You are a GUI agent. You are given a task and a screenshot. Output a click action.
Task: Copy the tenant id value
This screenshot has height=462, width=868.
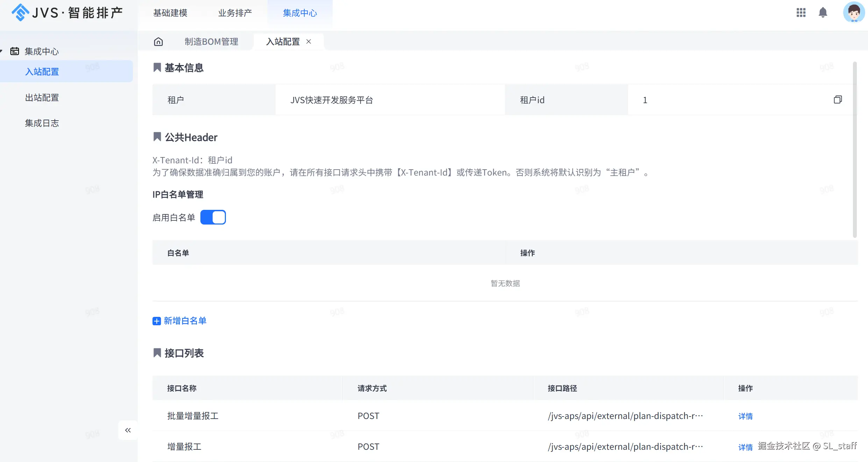click(x=838, y=100)
